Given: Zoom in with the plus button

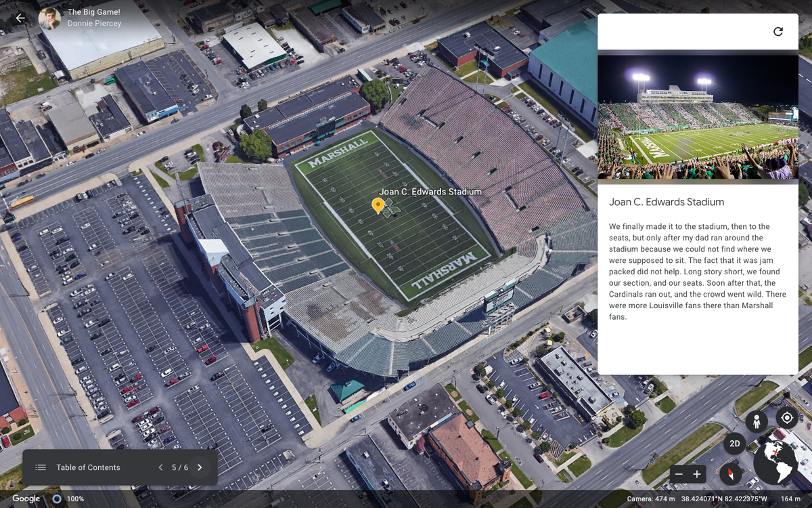Looking at the screenshot, I should pyautogui.click(x=697, y=474).
